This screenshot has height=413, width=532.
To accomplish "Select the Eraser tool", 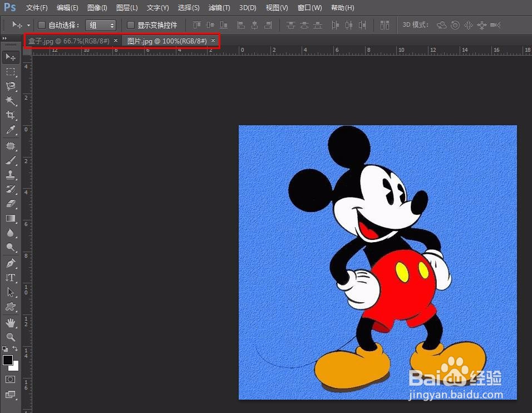I will pyautogui.click(x=11, y=204).
